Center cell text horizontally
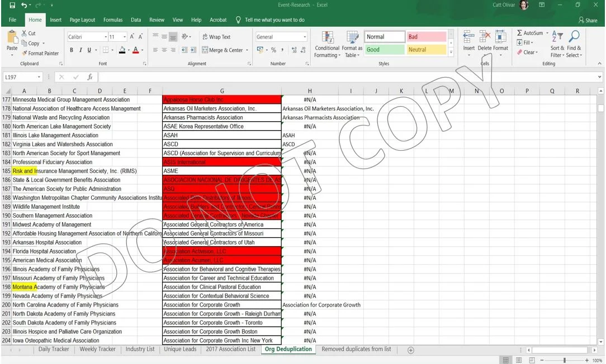Screen dimensions: 606x364 (164, 50)
